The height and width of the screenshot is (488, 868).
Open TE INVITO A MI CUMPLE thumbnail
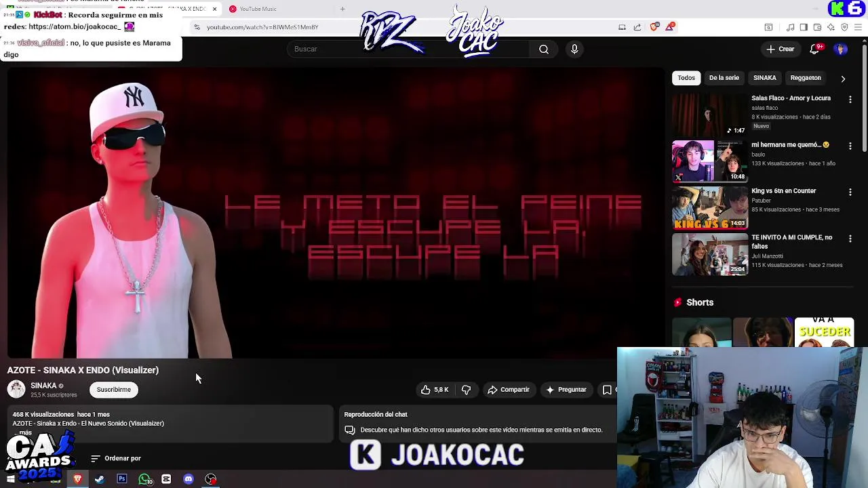709,254
